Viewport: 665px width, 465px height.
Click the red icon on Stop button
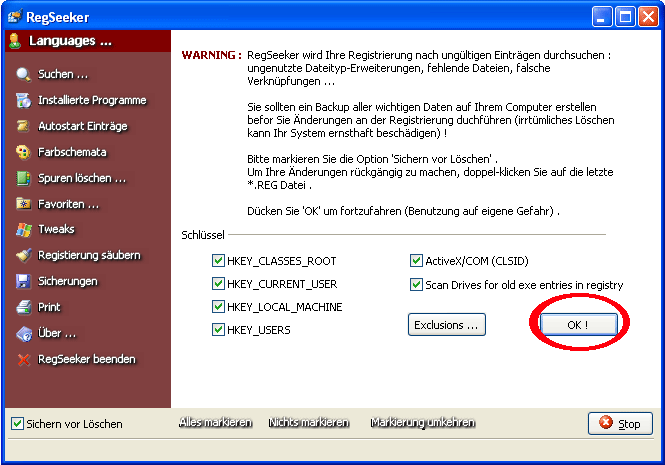pos(606,422)
